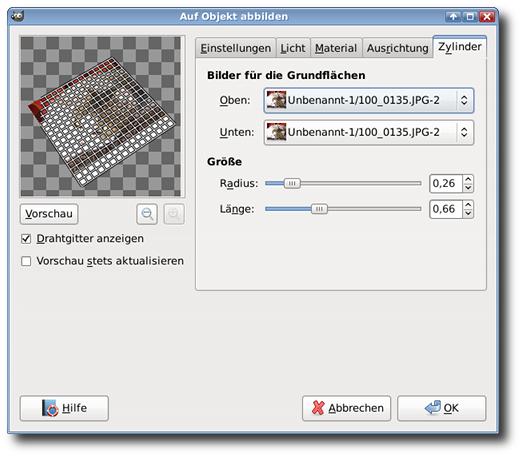Click the Vorschau button
The image size is (522, 457).
coord(49,214)
